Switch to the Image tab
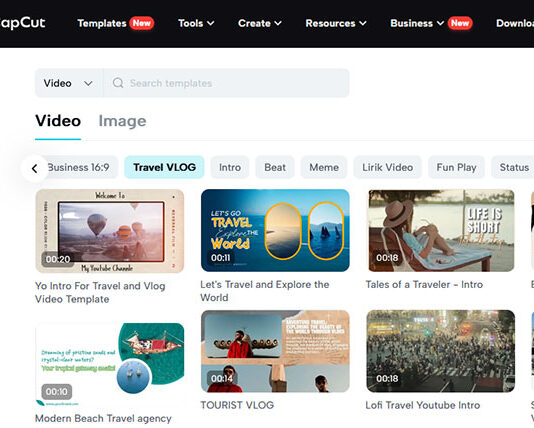The width and height of the screenshot is (534, 428). [122, 121]
